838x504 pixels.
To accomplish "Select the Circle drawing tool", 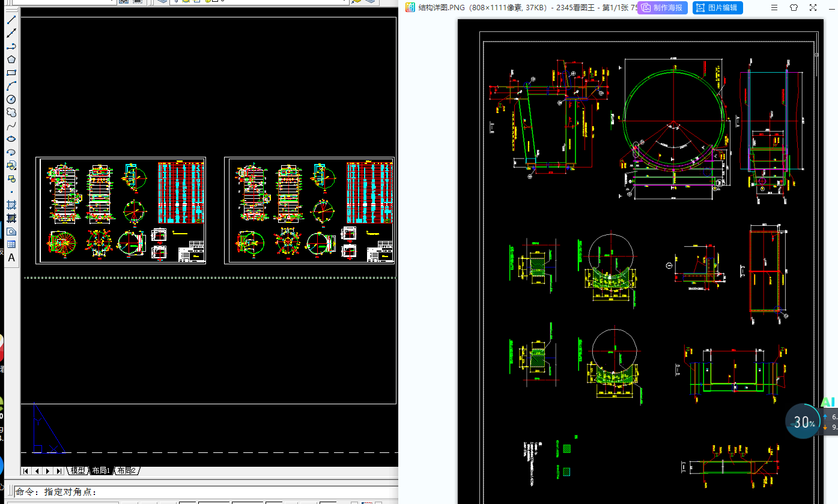I will [11, 99].
